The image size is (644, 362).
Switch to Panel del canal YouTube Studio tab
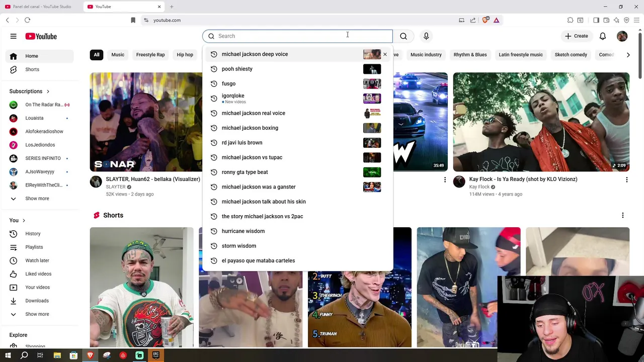(x=41, y=7)
